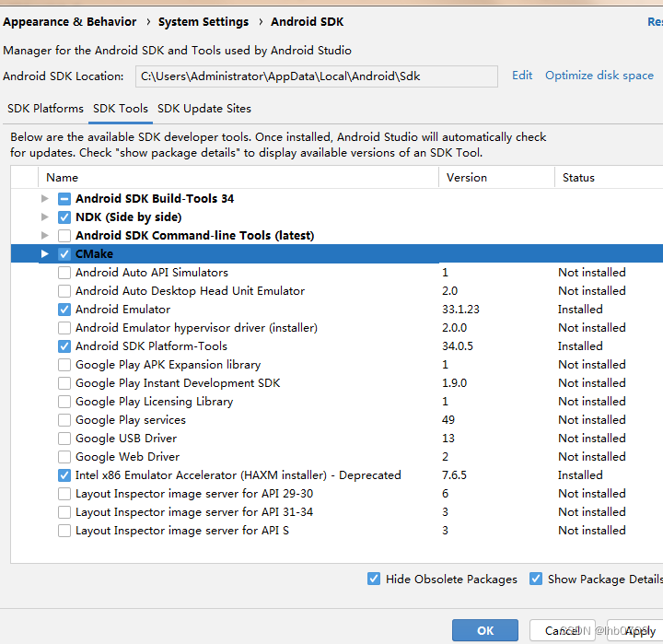663x644 pixels.
Task: Uncheck the Android Emulator checkbox
Action: [x=64, y=310]
